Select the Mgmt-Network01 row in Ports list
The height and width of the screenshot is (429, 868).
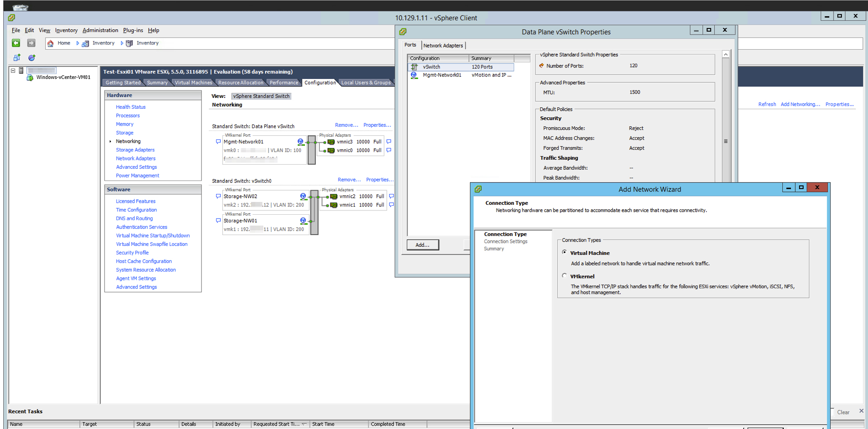(442, 75)
